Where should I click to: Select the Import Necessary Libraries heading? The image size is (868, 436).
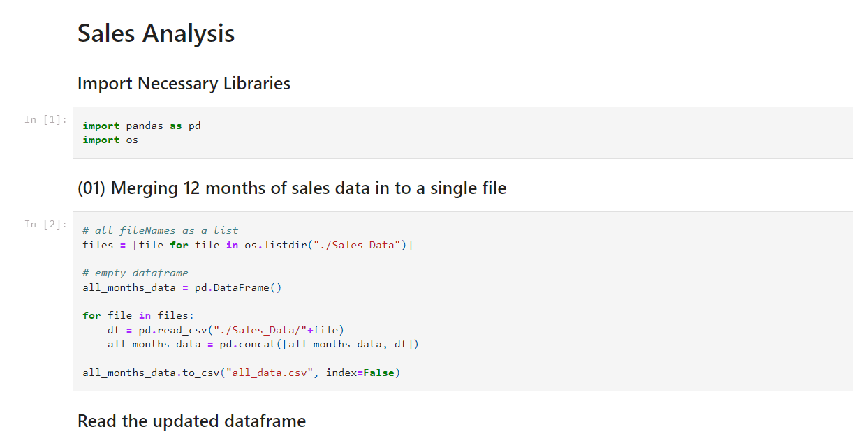184,83
